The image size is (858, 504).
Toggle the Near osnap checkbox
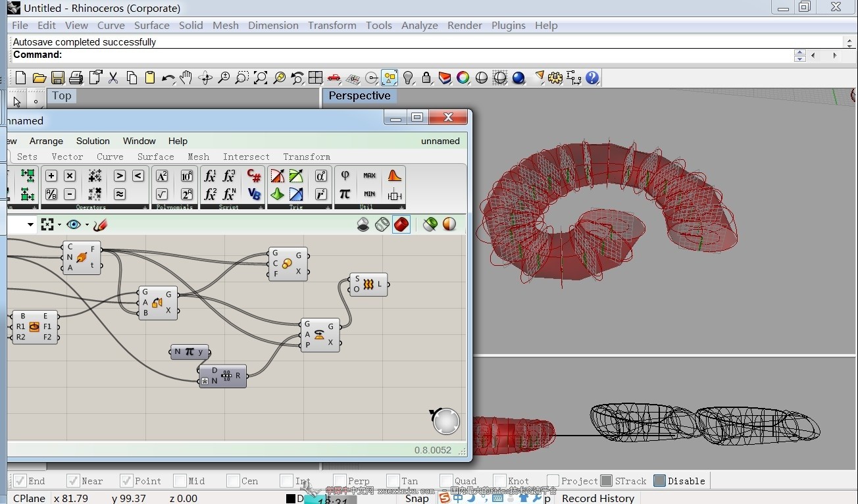tap(73, 481)
